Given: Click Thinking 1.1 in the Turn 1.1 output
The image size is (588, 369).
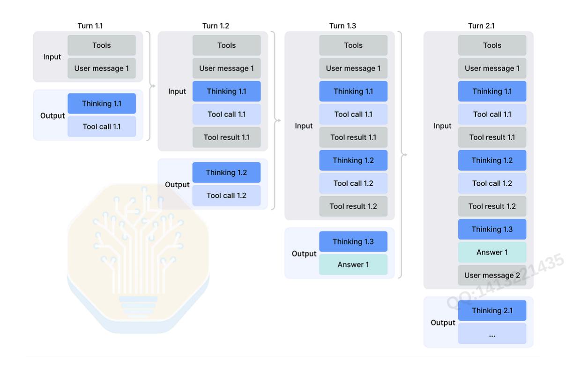Looking at the screenshot, I should tap(102, 104).
